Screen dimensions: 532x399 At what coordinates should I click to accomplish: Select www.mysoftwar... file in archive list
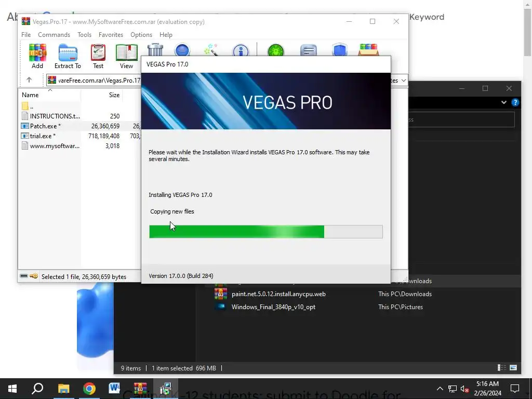pos(80,145)
